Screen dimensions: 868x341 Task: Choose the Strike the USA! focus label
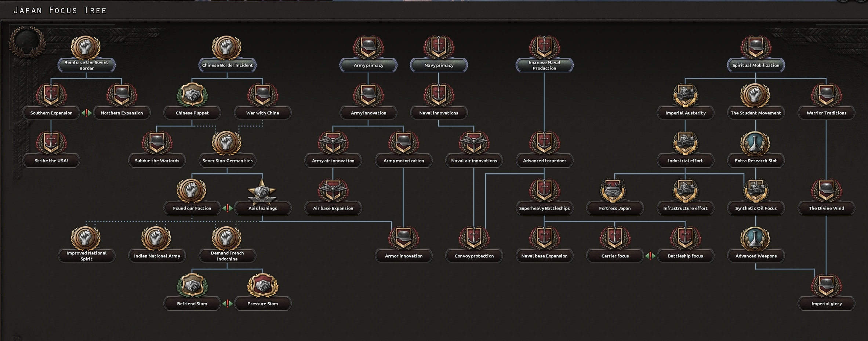(51, 161)
